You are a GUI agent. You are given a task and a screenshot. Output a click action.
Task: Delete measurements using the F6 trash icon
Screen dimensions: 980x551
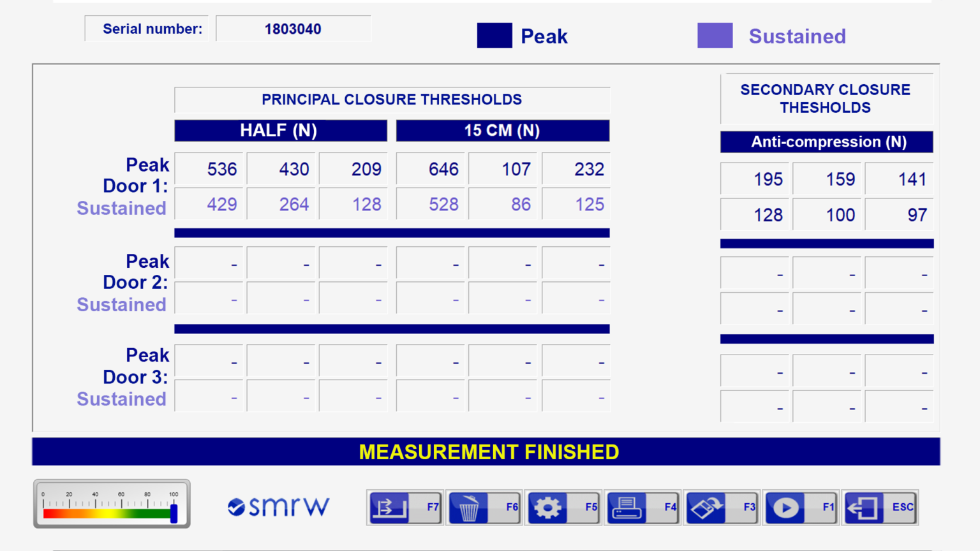[x=484, y=507]
